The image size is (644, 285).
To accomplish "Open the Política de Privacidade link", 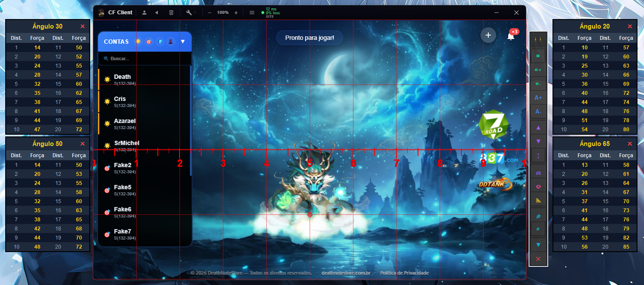I will pos(404,273).
